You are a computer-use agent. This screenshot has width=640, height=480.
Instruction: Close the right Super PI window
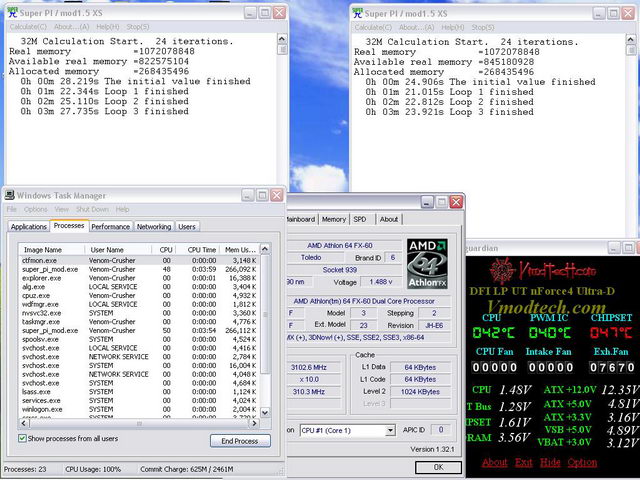point(628,13)
